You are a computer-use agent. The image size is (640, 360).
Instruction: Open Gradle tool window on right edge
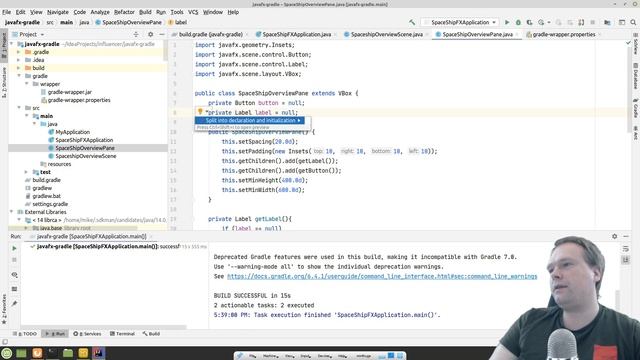click(x=636, y=108)
